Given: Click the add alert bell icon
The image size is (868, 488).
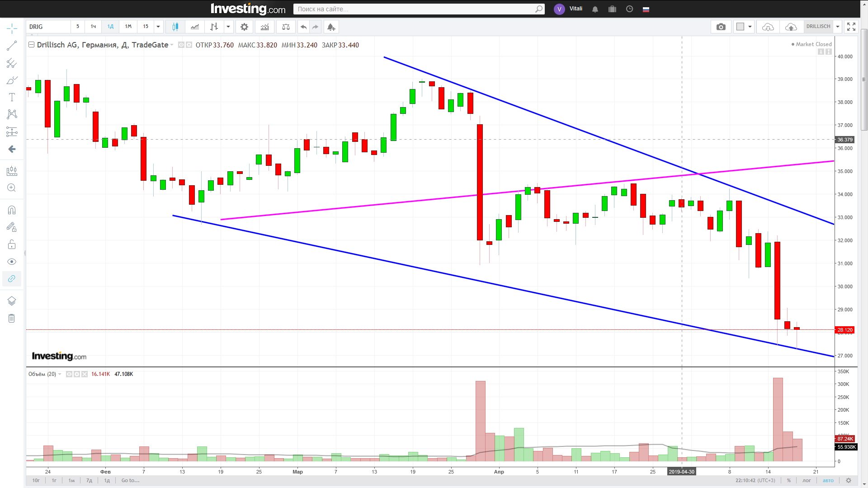Looking at the screenshot, I should pyautogui.click(x=331, y=27).
